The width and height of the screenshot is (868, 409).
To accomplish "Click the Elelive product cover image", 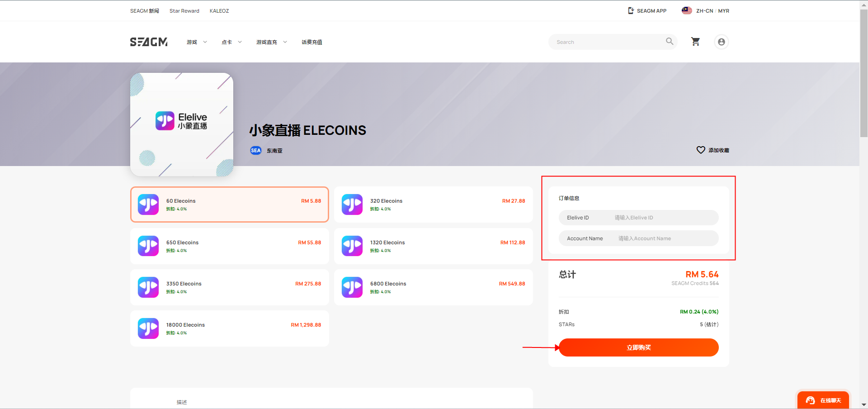I will click(182, 124).
